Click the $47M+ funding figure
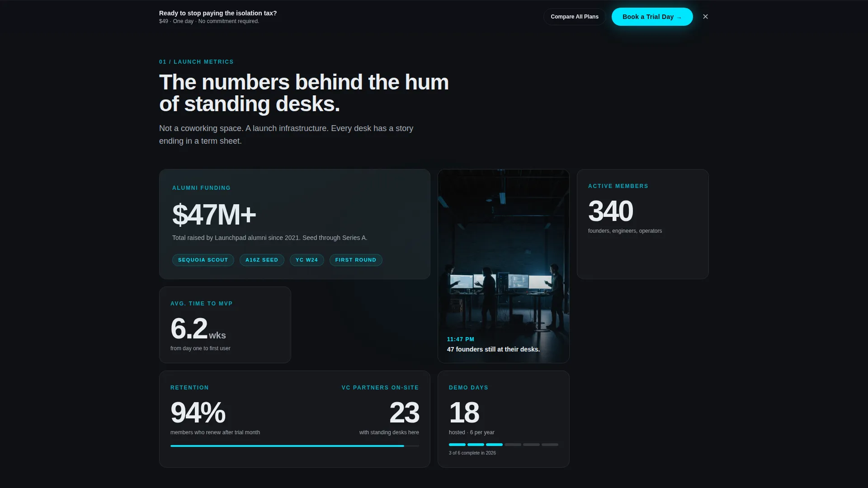Image resolution: width=868 pixels, height=488 pixels. point(214,215)
